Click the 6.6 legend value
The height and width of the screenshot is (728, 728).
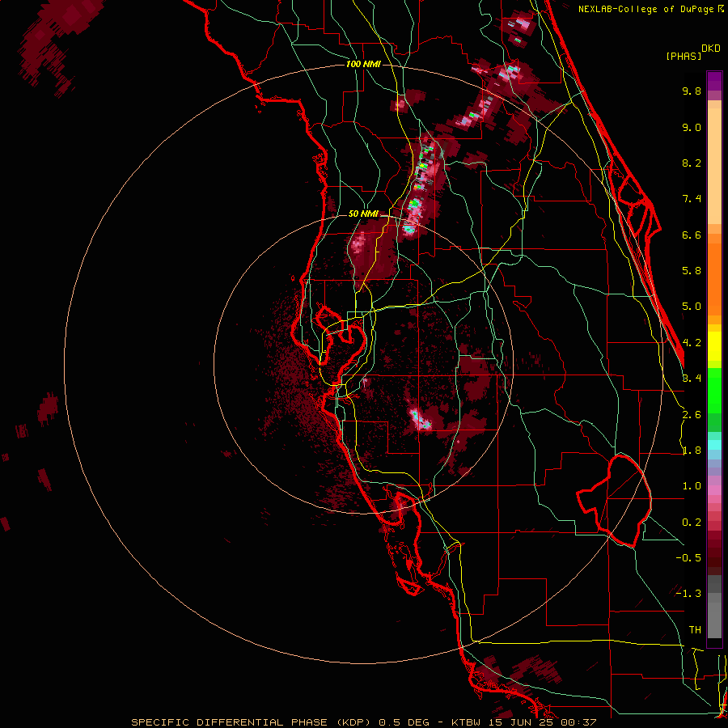point(692,235)
